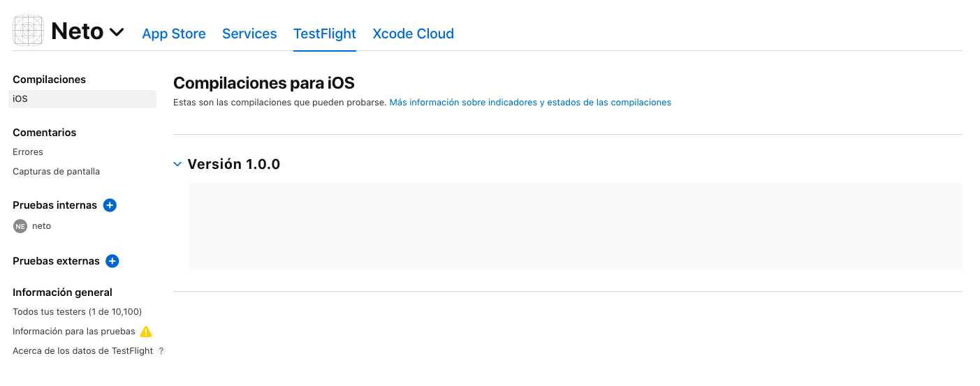Add internal testing group with plus icon
980x386 pixels.
(110, 205)
